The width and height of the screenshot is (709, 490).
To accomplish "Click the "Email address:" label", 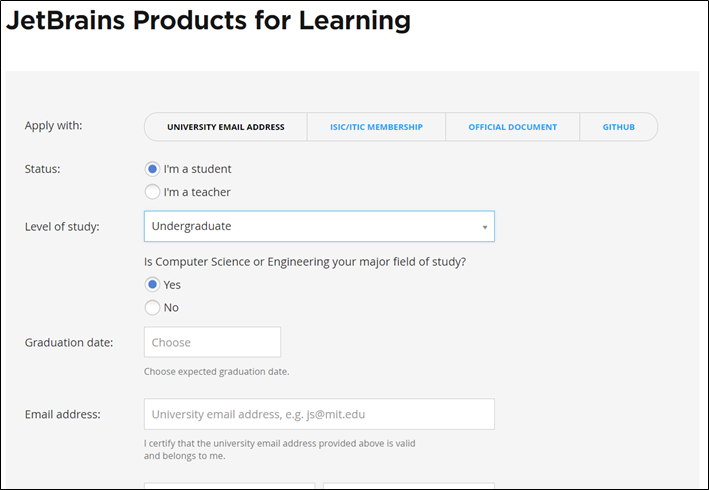I will 63,414.
